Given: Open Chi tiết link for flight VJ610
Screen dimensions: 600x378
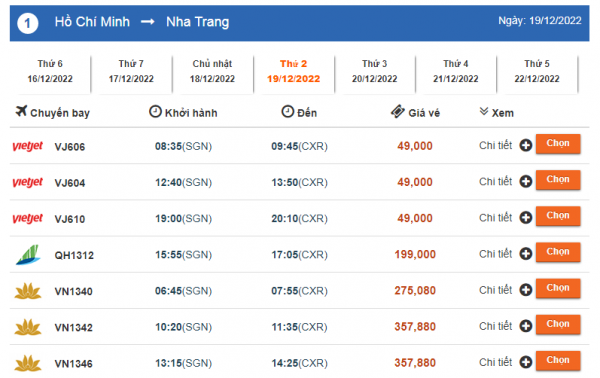Looking at the screenshot, I should 496,218.
